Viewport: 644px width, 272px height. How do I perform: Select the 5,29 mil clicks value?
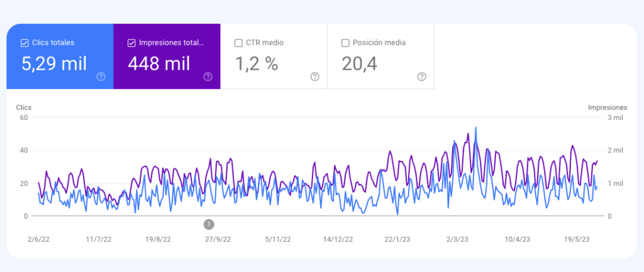(54, 63)
